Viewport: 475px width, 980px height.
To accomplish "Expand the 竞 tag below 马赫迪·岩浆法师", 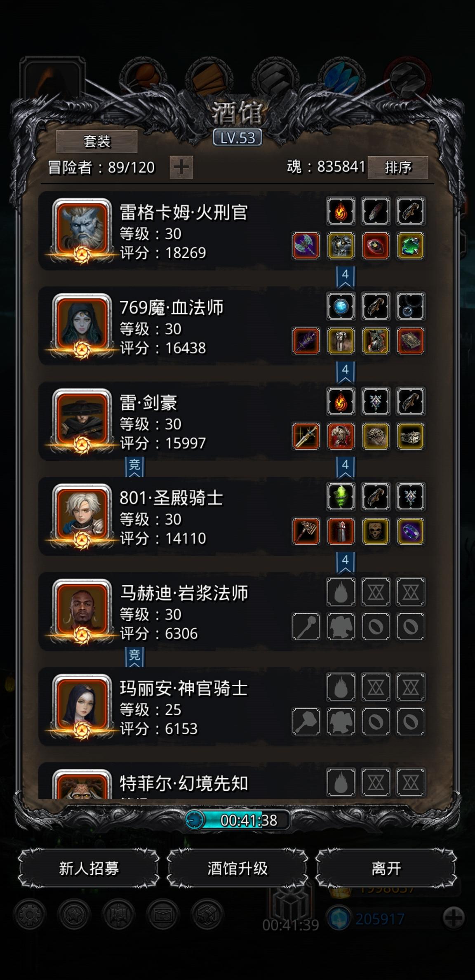I will [x=134, y=657].
